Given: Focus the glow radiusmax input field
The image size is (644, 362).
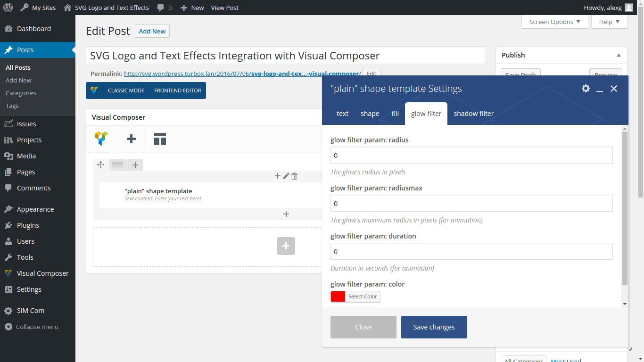Looking at the screenshot, I should [471, 204].
